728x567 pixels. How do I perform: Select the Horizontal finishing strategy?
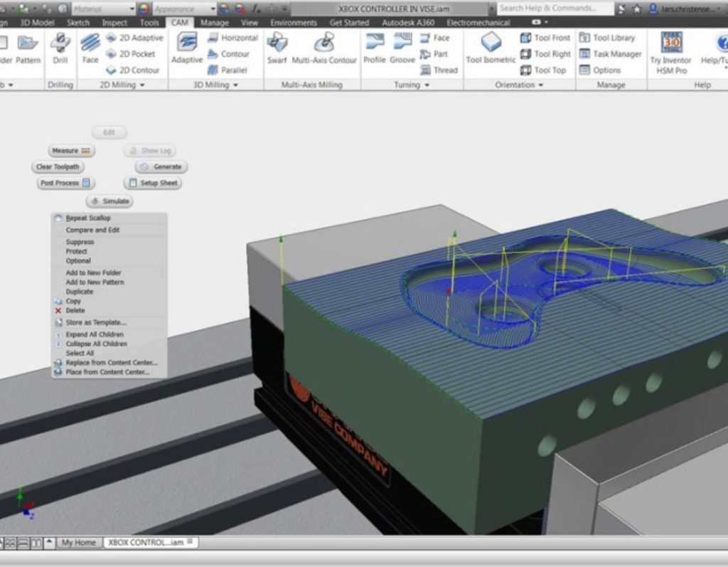click(232, 38)
